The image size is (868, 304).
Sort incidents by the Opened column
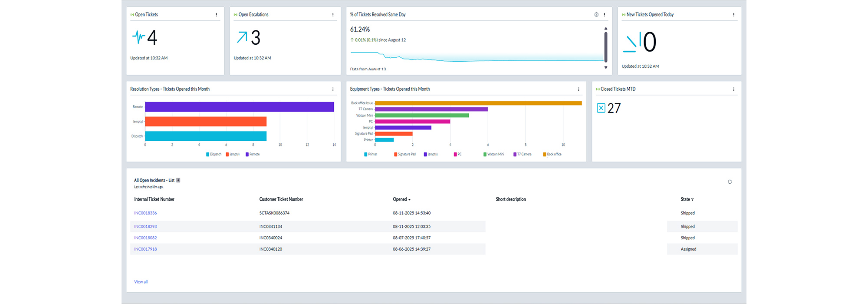coord(401,199)
